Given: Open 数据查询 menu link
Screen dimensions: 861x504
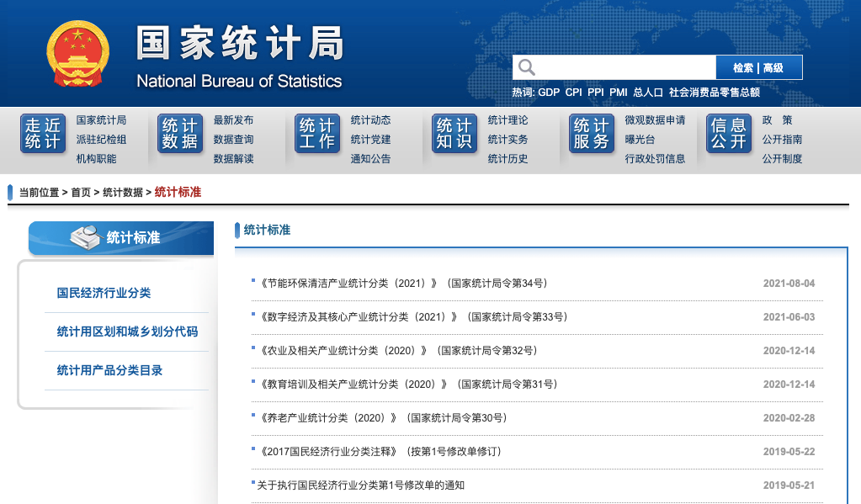Looking at the screenshot, I should pyautogui.click(x=233, y=140).
